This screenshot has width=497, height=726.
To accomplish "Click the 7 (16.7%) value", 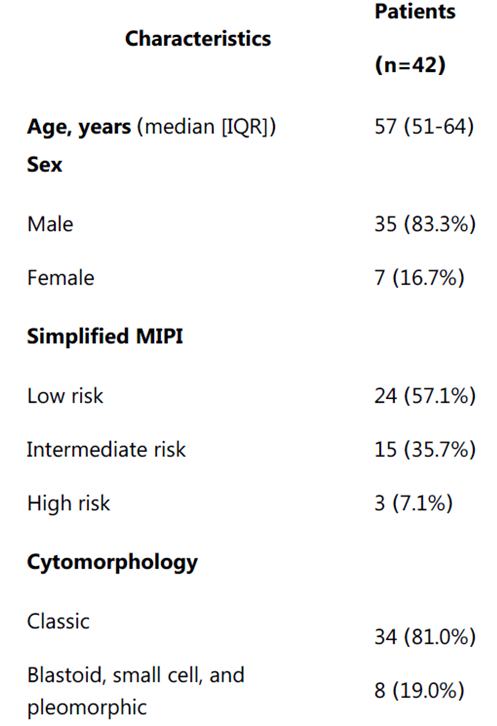I will [x=419, y=278].
